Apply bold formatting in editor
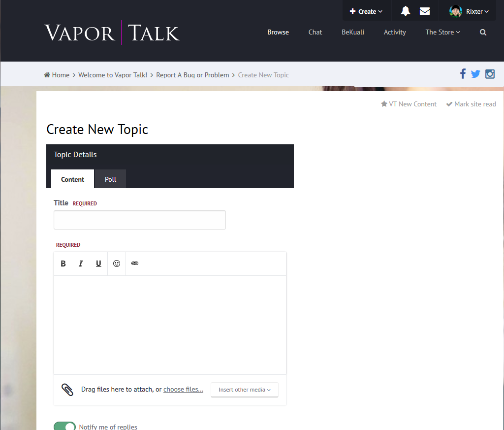 [x=63, y=264]
